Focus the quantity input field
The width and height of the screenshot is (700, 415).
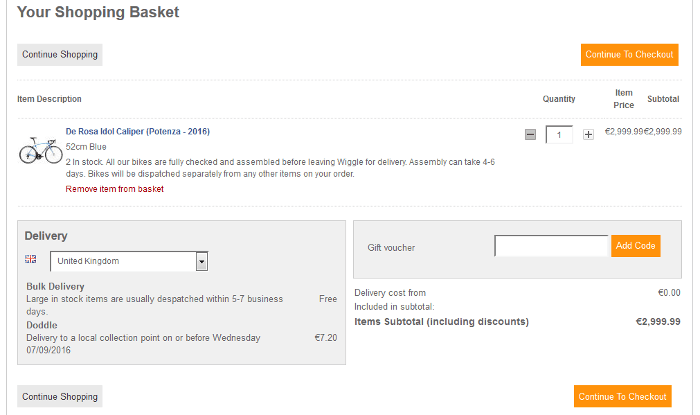(559, 135)
